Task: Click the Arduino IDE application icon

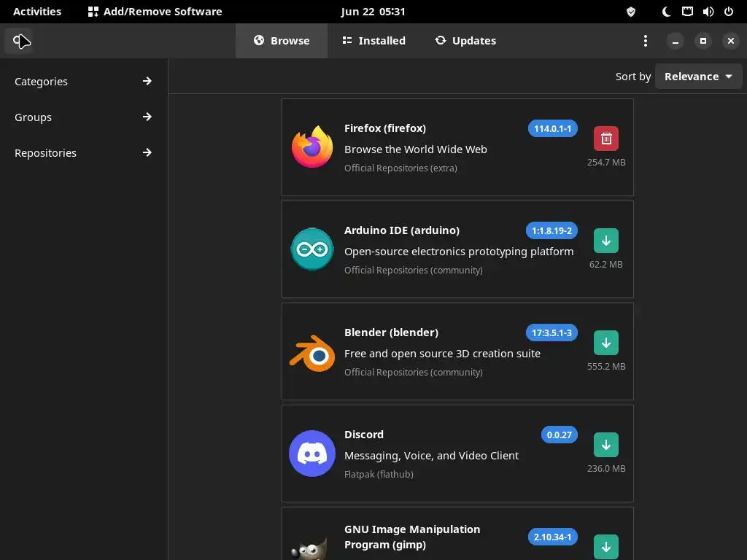Action: (x=312, y=249)
